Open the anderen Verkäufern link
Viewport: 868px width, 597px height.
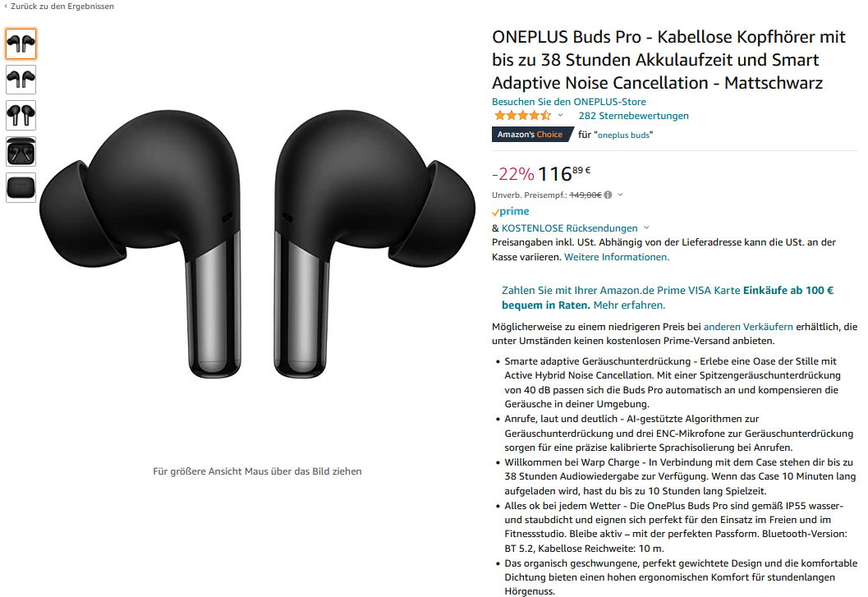[748, 327]
